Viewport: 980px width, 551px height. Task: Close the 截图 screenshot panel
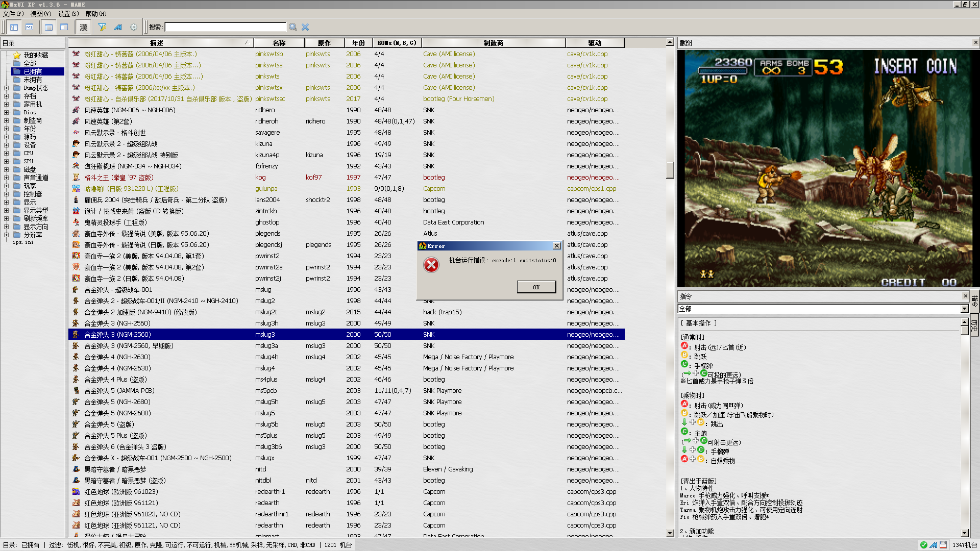(x=975, y=42)
